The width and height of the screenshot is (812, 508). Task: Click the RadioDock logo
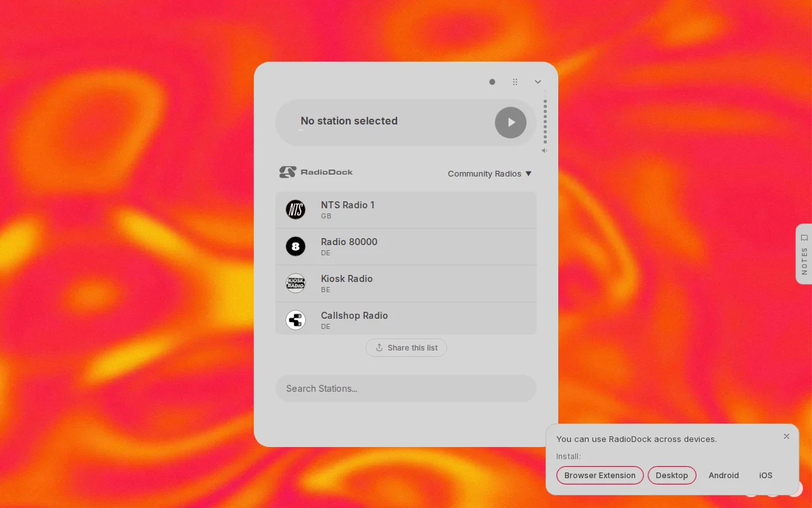(316, 172)
